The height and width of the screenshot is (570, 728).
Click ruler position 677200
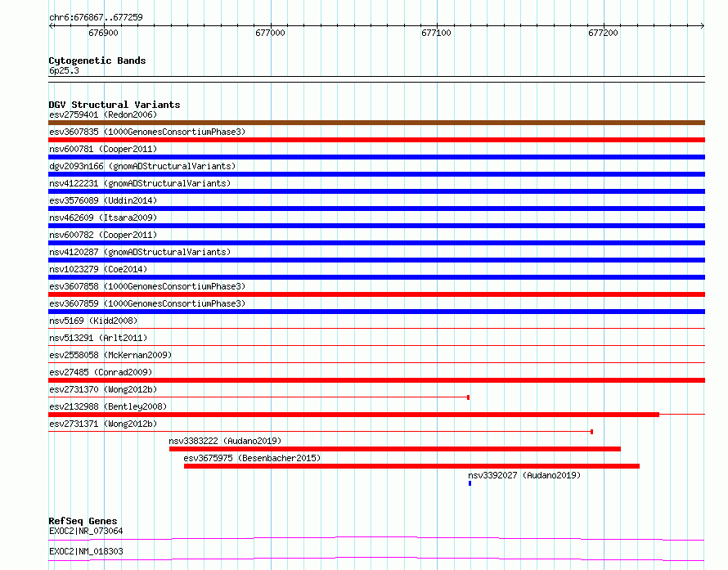pos(603,33)
